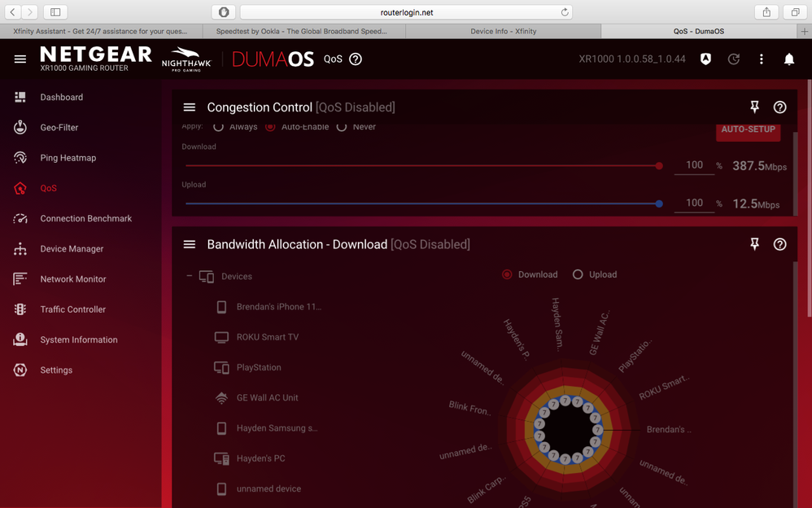Open Congestion Control panel menu icon
812x508 pixels.
point(190,107)
